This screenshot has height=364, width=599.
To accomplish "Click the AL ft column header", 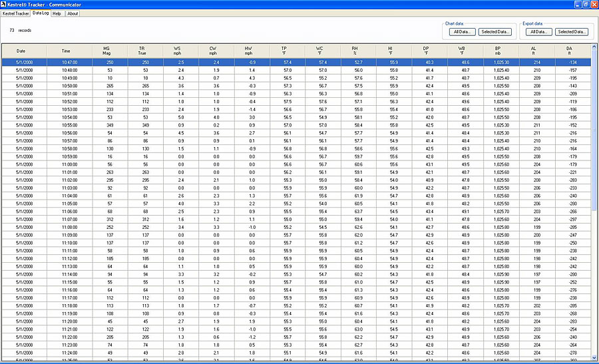I will [x=537, y=51].
